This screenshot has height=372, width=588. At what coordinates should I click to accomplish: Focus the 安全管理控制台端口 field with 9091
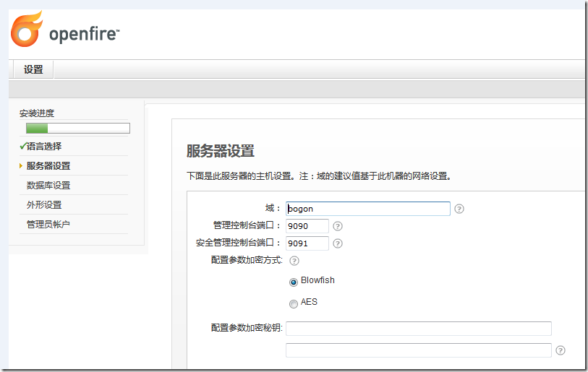(x=307, y=243)
